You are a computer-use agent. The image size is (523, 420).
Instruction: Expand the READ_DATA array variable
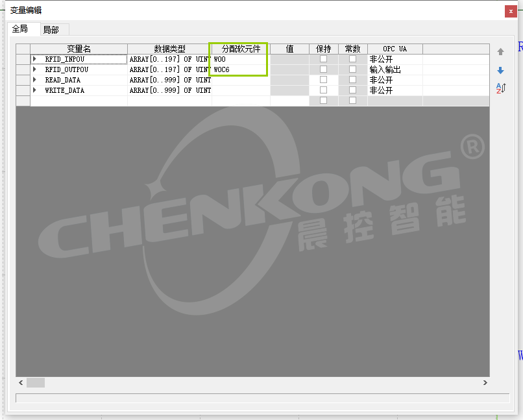click(34, 80)
